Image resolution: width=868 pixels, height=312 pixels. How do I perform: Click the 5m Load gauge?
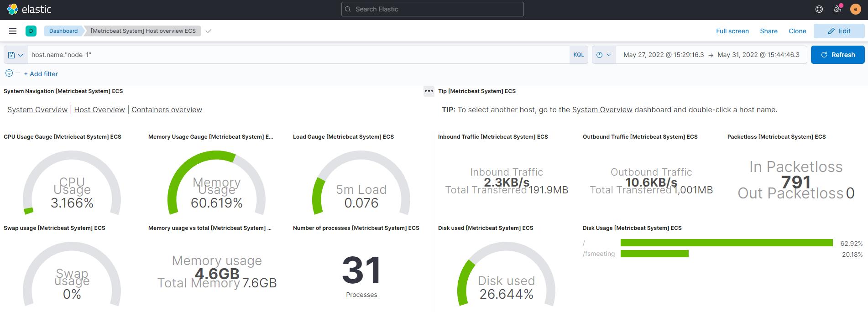pos(361,182)
